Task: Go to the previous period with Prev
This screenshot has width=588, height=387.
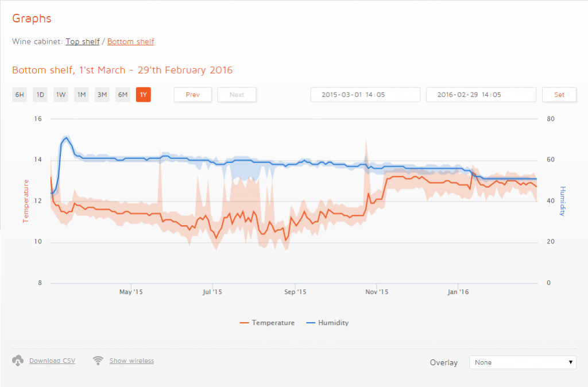Action: click(x=193, y=95)
